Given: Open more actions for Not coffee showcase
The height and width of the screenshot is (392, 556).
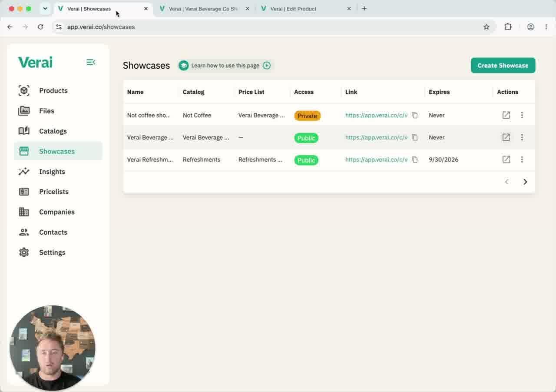Looking at the screenshot, I should tap(522, 115).
